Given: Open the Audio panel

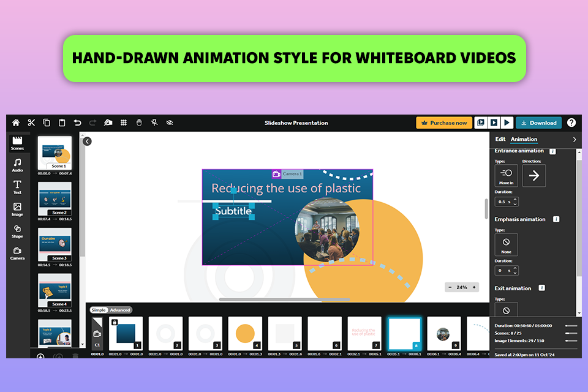Looking at the screenshot, I should [x=17, y=165].
